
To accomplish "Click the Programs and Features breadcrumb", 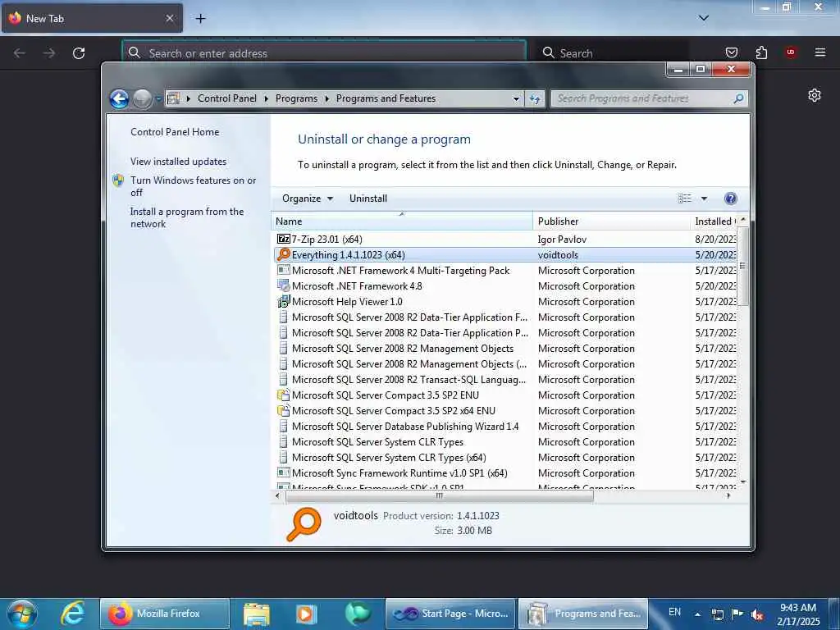I will (x=386, y=98).
